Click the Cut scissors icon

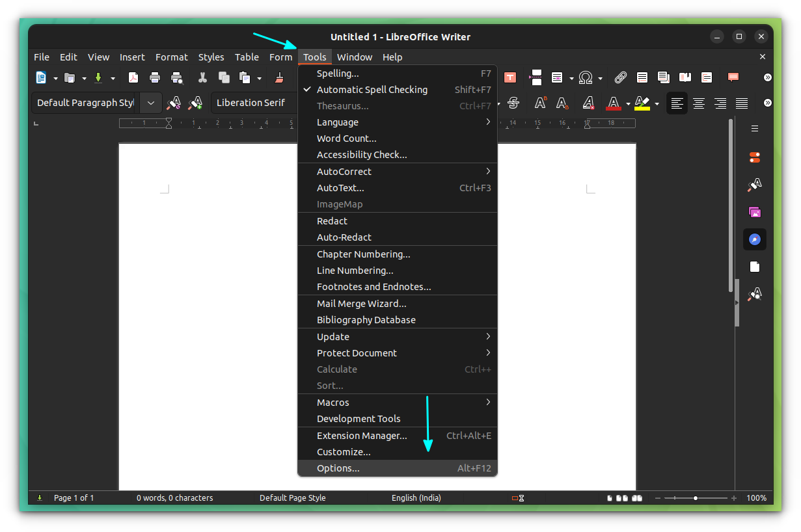[x=202, y=78]
